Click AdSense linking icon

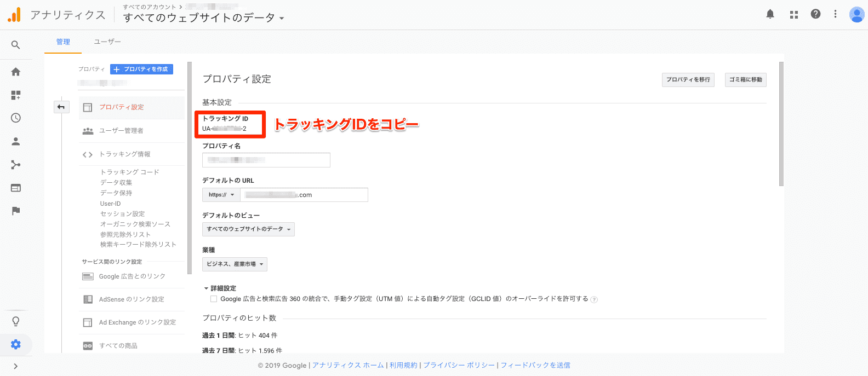click(88, 299)
